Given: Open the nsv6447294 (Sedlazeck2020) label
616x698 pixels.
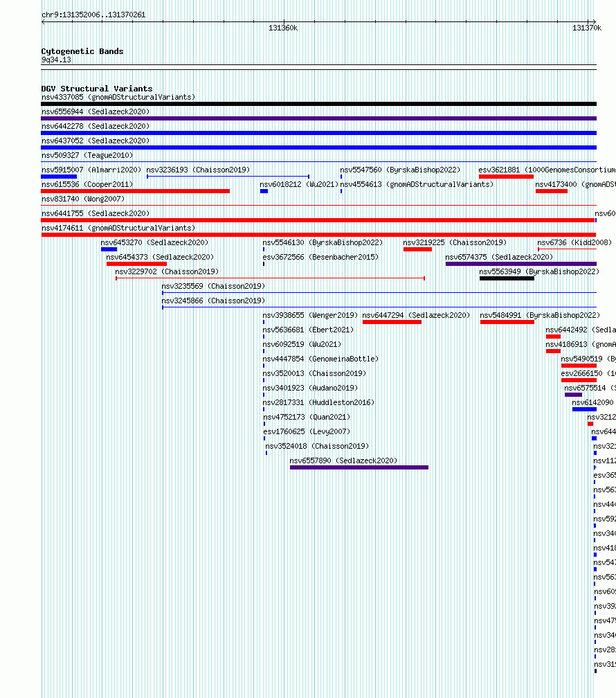Looking at the screenshot, I should [416, 315].
